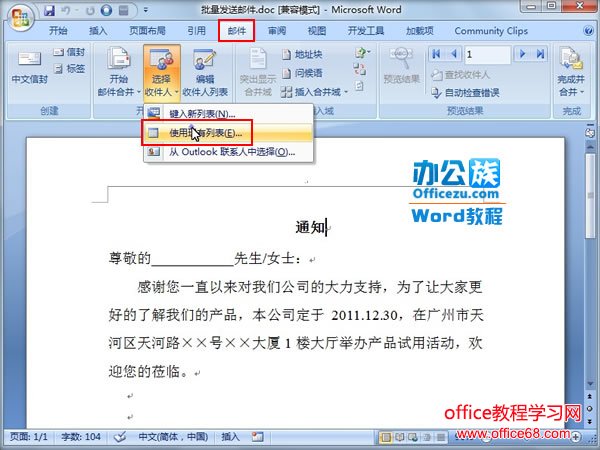Click 突出显示合并域 highlight merge fields
Viewport: 600px width, 450px height.
tap(258, 72)
